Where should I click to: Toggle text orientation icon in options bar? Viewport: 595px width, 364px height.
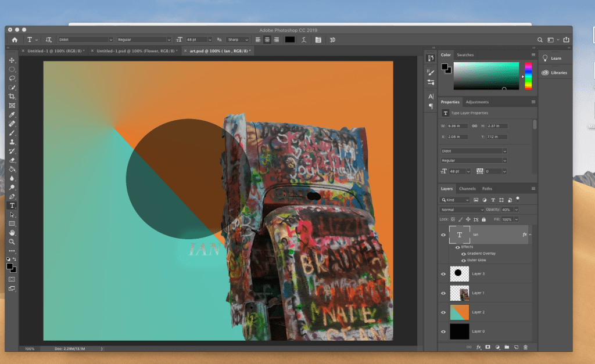tap(49, 40)
